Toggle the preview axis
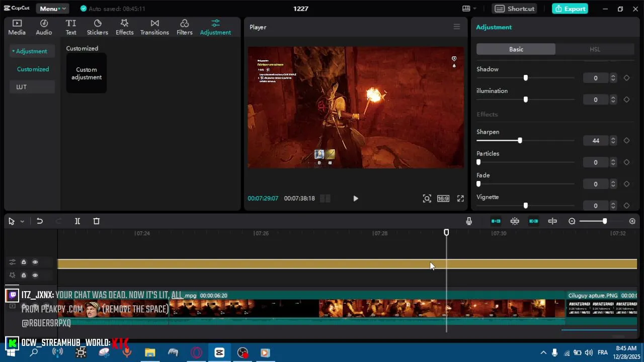Image resolution: width=644 pixels, height=362 pixels. coord(552,221)
